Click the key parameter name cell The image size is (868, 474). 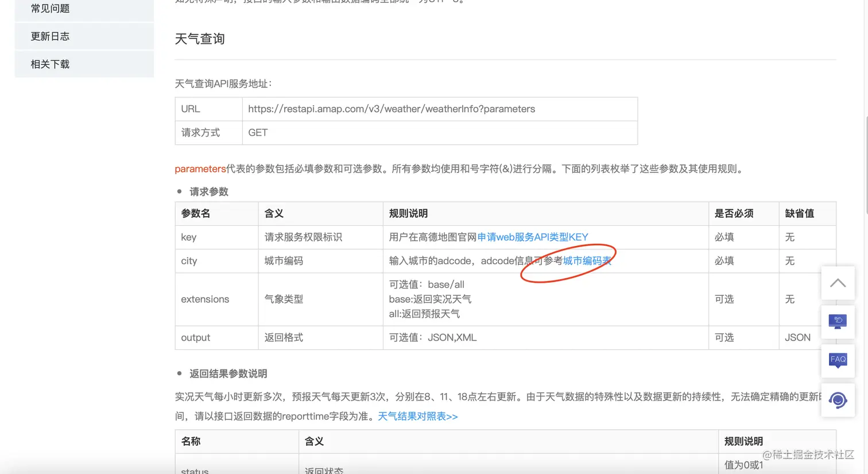tap(216, 237)
